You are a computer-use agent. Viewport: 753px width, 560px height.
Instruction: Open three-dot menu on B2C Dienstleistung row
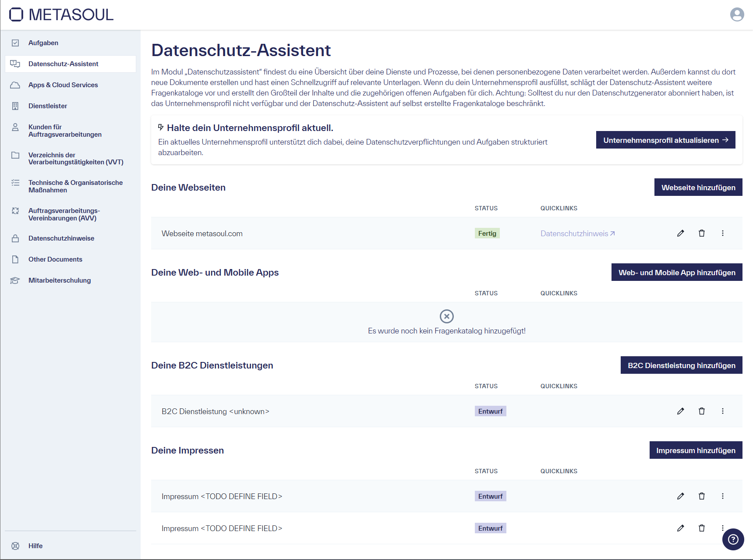[x=723, y=411]
